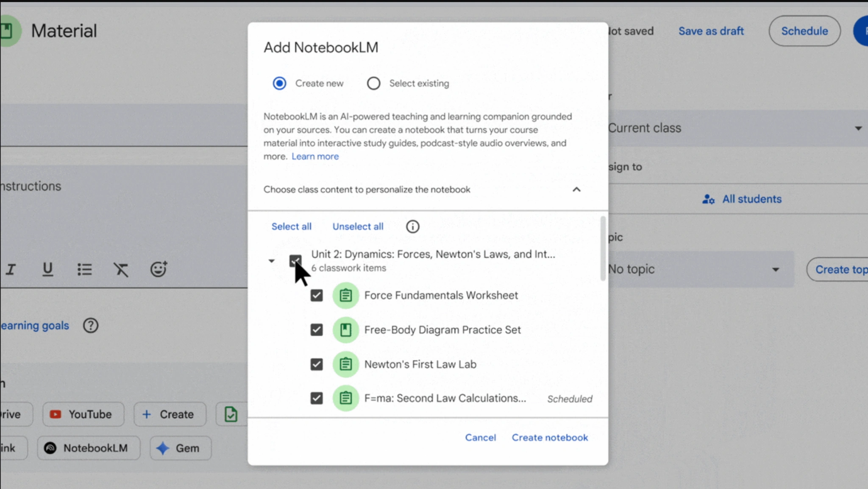This screenshot has height=489, width=868.
Task: Collapse the Unit 2 Dynamics topic arrow
Action: point(272,261)
